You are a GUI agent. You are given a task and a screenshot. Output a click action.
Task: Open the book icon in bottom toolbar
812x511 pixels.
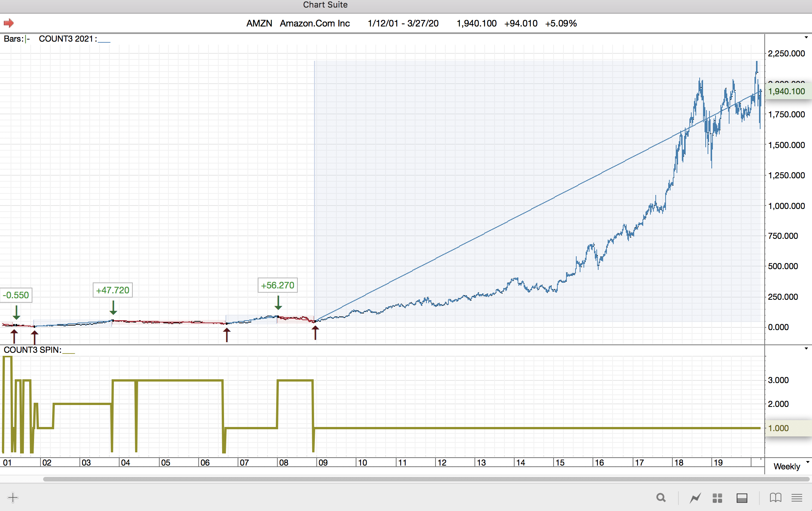[775, 498]
